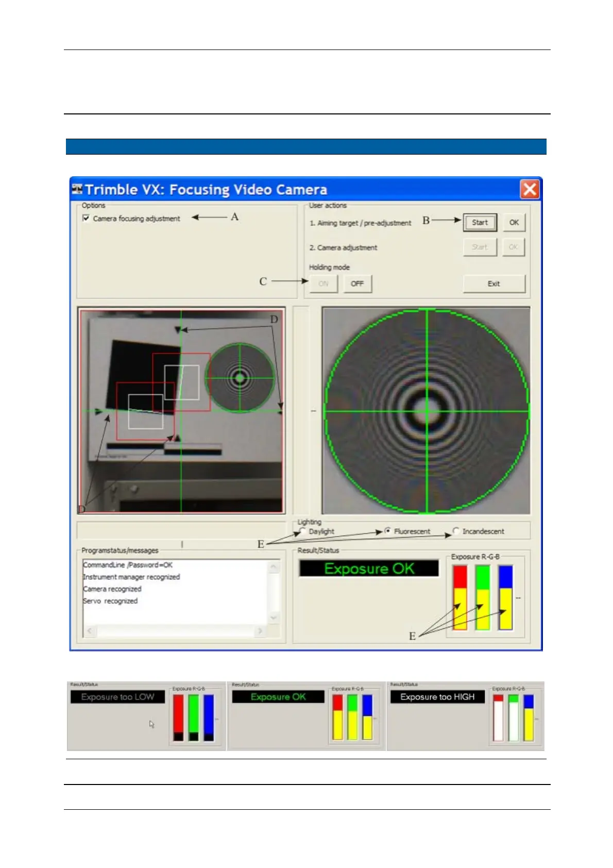Select the Fluorescent lighting option

[x=387, y=531]
